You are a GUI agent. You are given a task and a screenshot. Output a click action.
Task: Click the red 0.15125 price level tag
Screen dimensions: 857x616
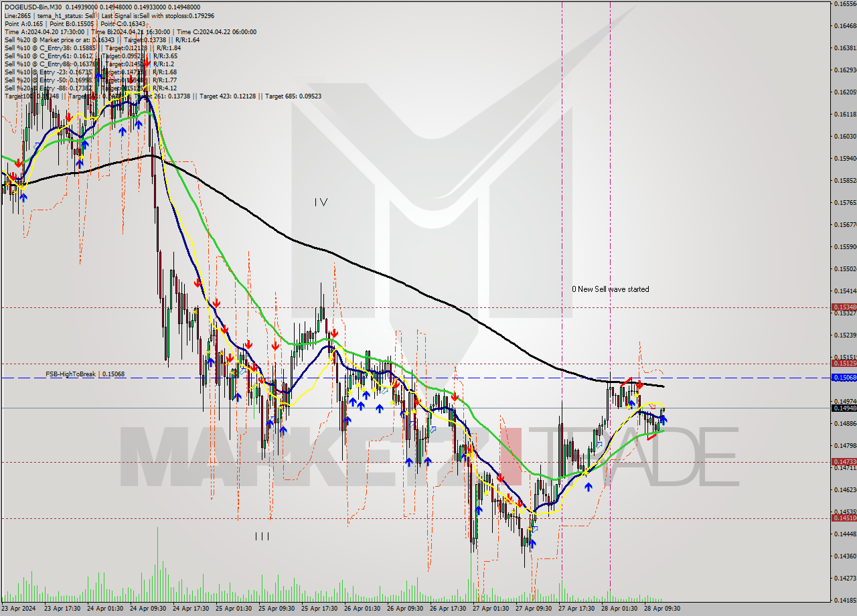pos(843,364)
